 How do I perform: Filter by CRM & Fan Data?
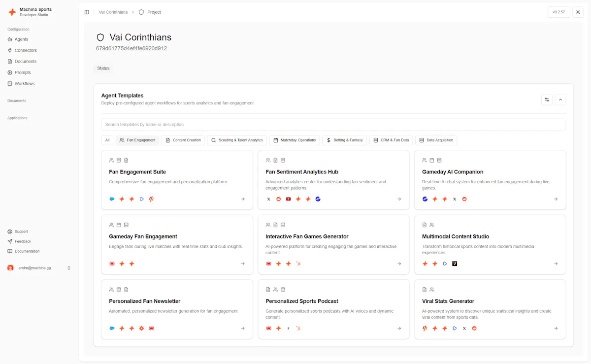391,140
